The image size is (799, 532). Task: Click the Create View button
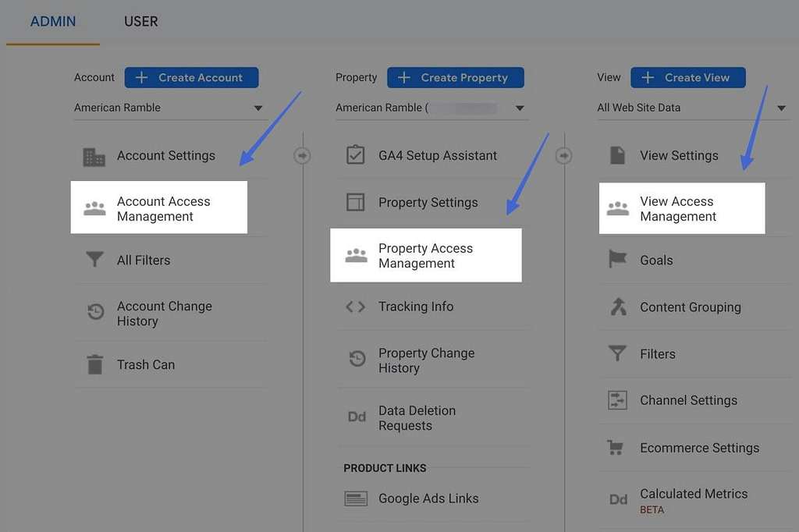687,77
